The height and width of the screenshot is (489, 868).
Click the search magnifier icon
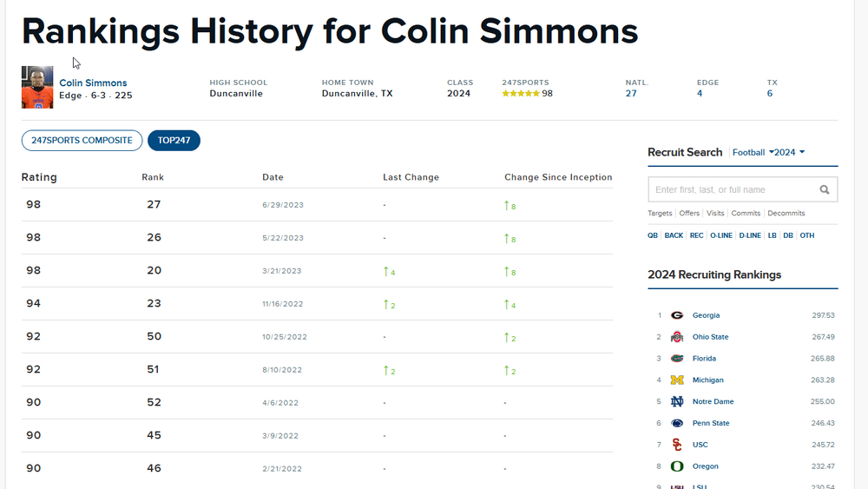point(825,189)
